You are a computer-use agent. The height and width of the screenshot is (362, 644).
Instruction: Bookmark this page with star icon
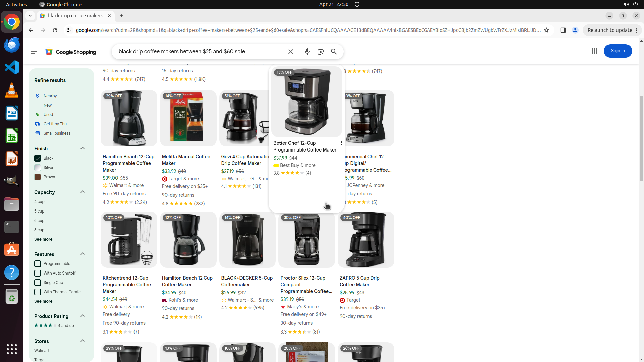click(546, 30)
